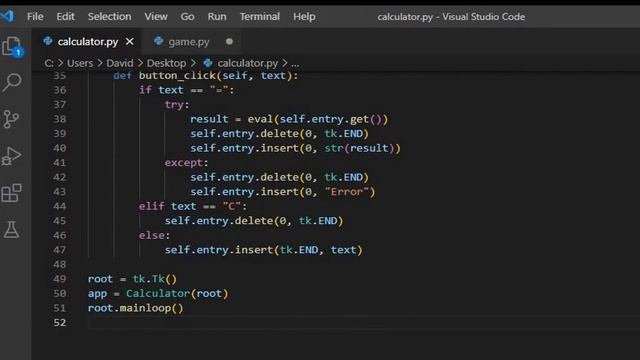
Task: Click the "Error" string literal
Action: (347, 191)
